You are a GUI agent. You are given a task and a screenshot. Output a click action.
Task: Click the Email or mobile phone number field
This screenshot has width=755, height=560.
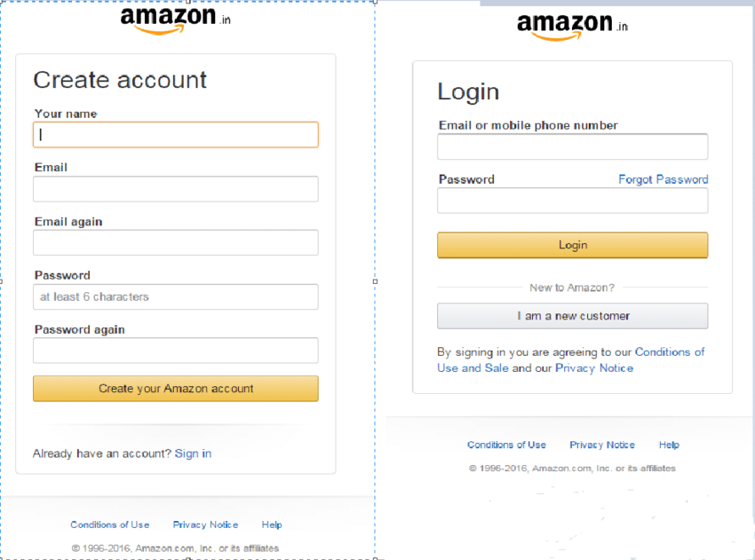click(572, 147)
